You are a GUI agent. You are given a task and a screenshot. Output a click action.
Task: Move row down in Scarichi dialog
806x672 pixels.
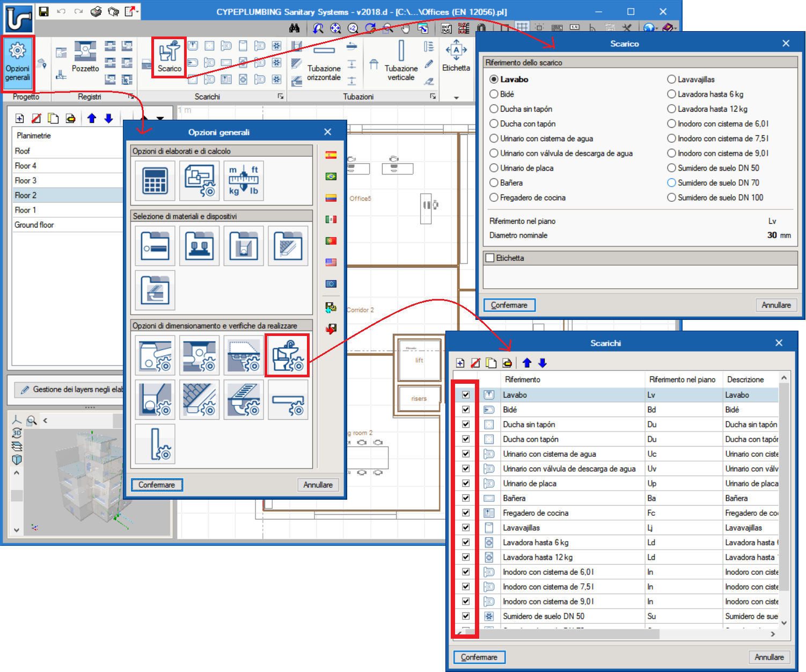543,363
